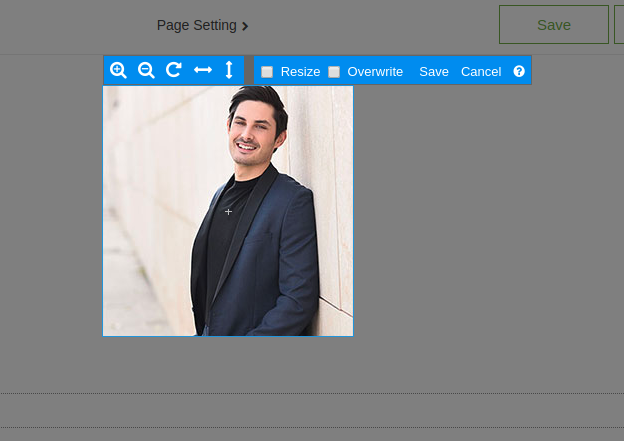Flip the image vertically

[229, 70]
